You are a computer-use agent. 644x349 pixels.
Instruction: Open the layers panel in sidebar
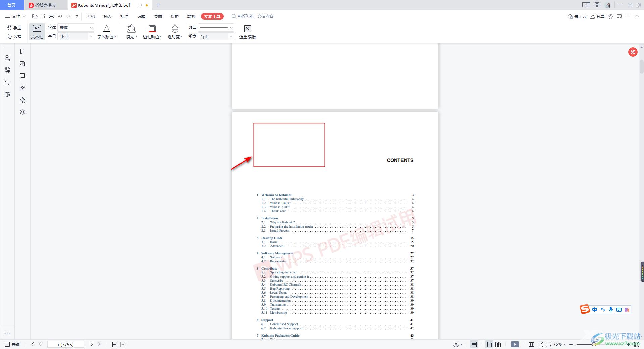(22, 112)
